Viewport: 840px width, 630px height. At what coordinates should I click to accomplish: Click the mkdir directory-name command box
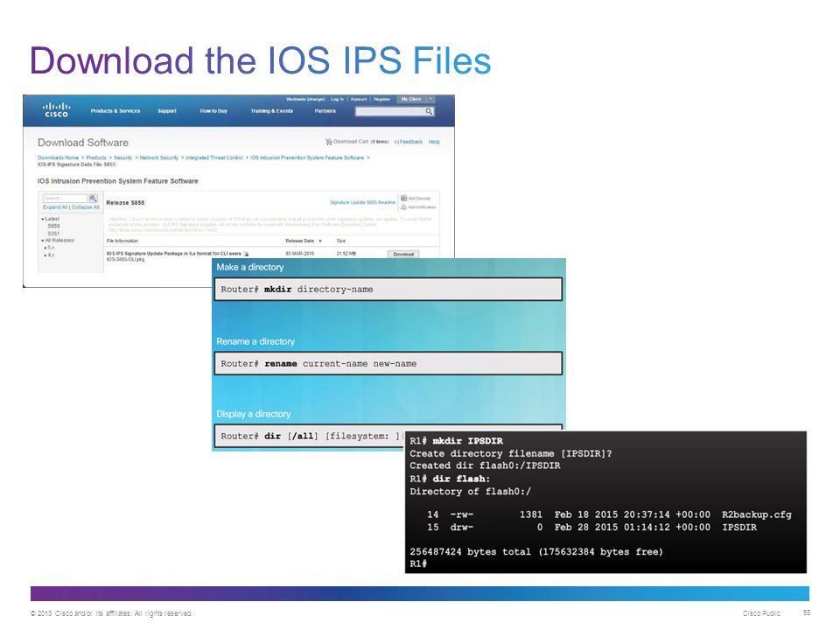[388, 290]
